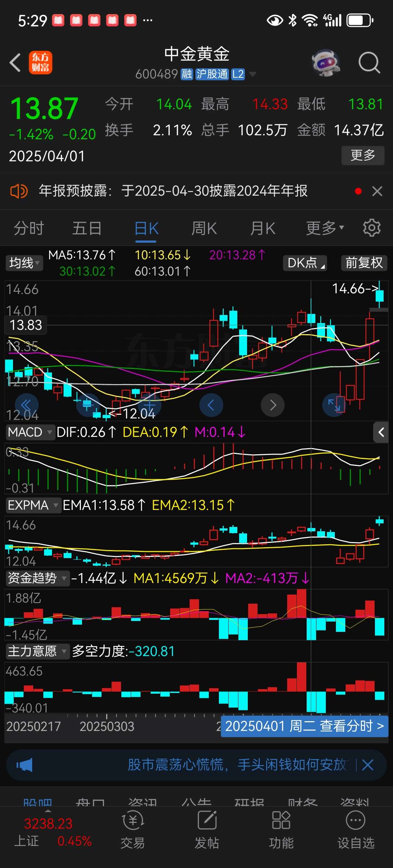The width and height of the screenshot is (393, 868).
Task: Tap the blue megaphone promo icon
Action: click(24, 765)
